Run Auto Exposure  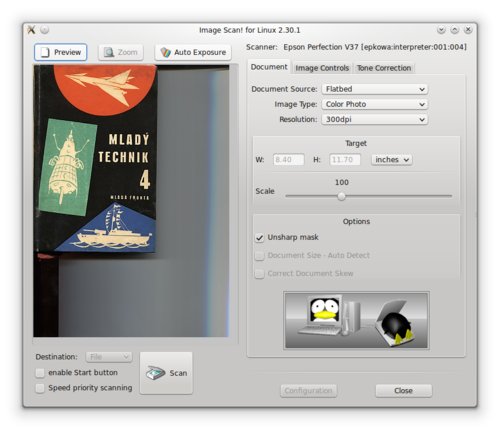click(x=193, y=52)
